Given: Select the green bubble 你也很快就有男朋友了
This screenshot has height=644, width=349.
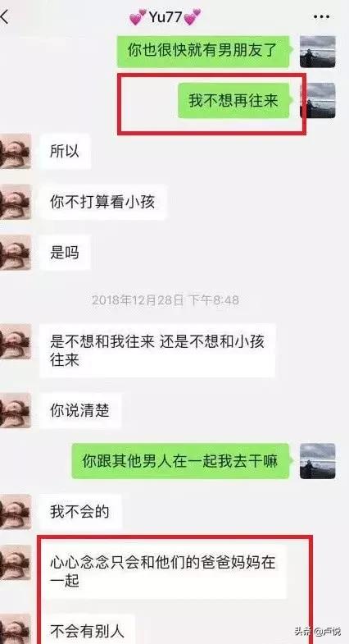Looking at the screenshot, I should 203,52.
